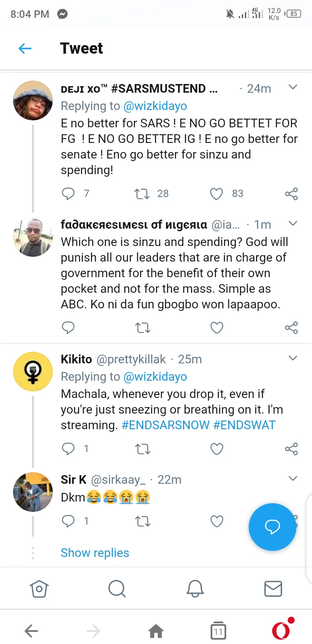Expand options chevron on Kikito's tweet
Screen dimensions: 312x644
click(x=293, y=358)
